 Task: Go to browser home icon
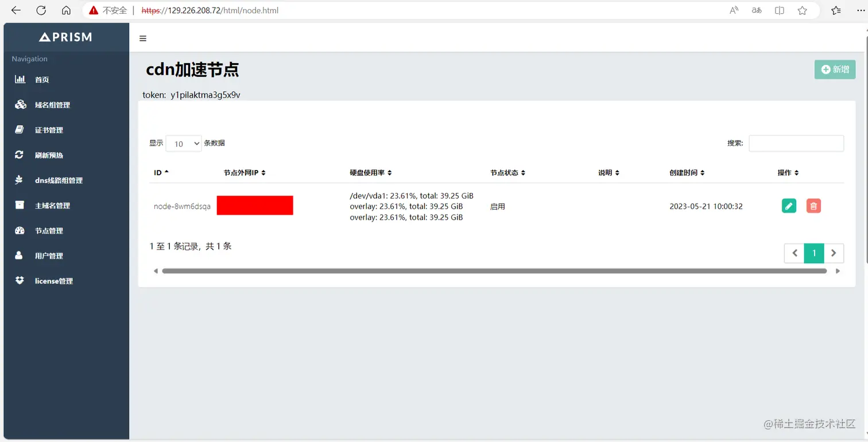pos(66,10)
